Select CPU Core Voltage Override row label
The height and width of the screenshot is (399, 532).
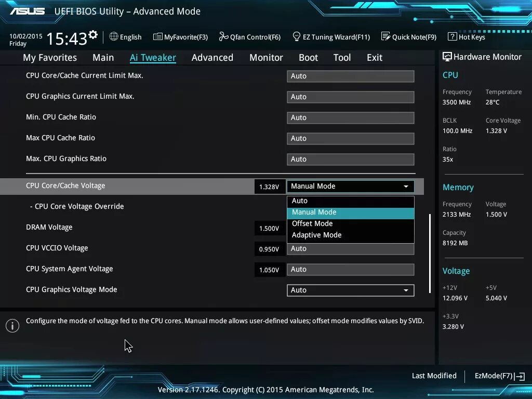(x=77, y=206)
